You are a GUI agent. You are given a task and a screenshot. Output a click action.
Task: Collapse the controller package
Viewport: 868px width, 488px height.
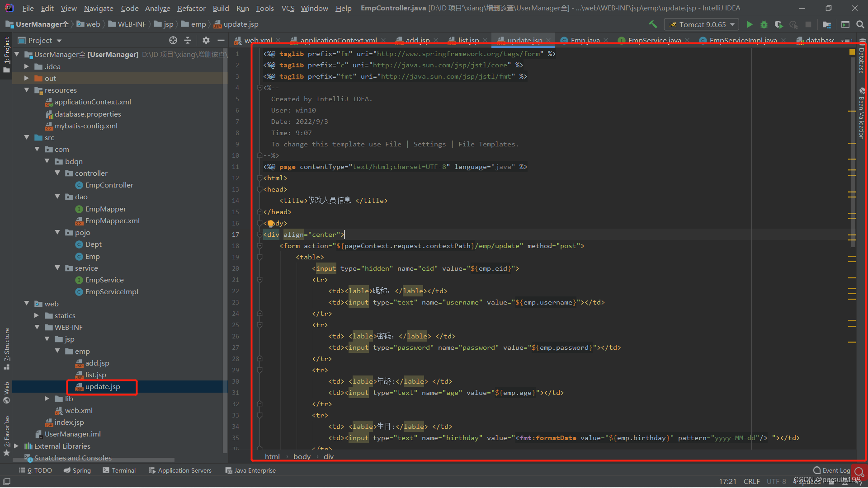click(x=57, y=173)
